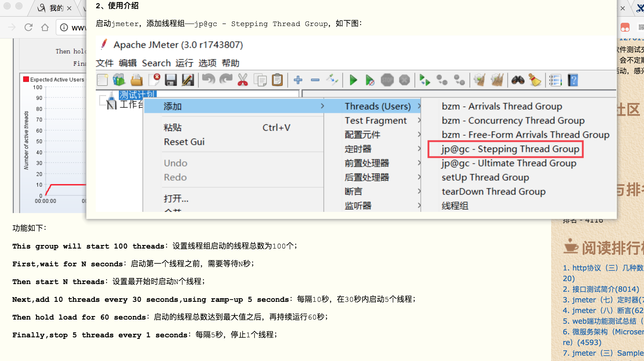
Task: Expand the 定时器 submenu arrow
Action: click(x=419, y=149)
